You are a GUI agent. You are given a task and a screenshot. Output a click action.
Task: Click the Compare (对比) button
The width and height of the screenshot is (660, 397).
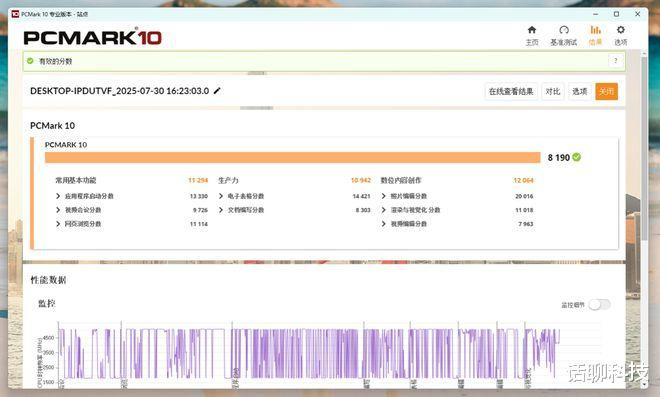point(553,91)
